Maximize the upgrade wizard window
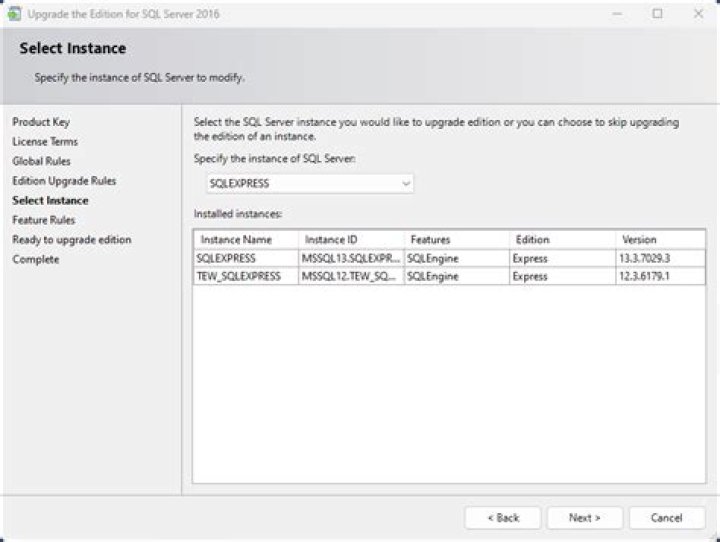Image resolution: width=720 pixels, height=542 pixels. point(657,14)
